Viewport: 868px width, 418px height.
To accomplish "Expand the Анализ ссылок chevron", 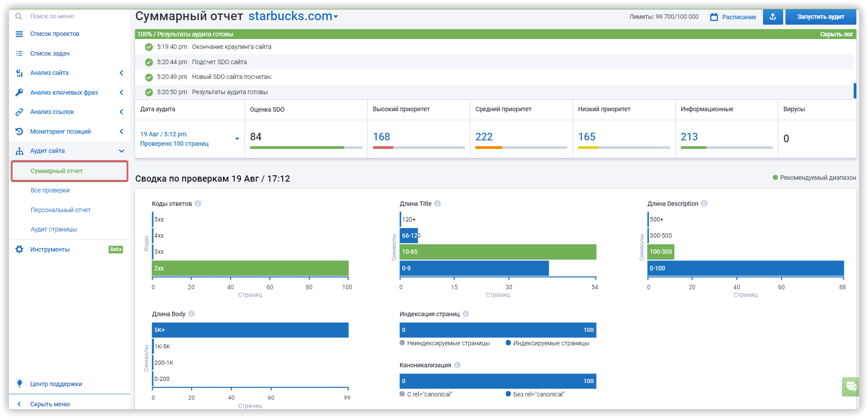I will 121,112.
